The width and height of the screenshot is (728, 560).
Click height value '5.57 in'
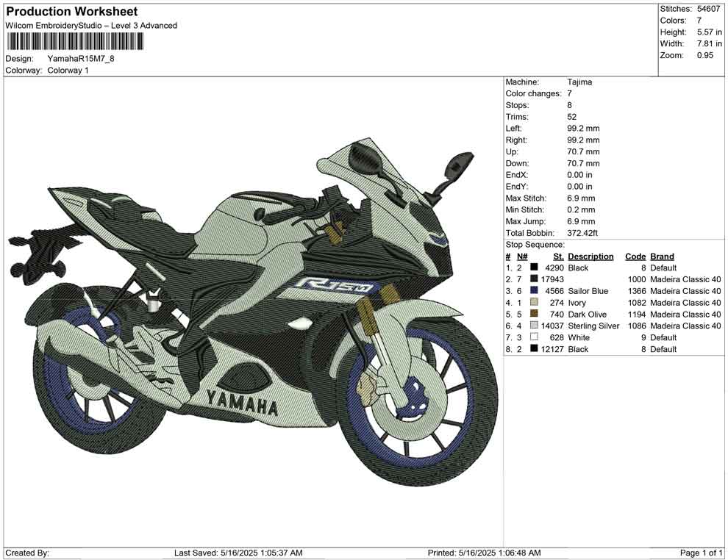point(710,32)
